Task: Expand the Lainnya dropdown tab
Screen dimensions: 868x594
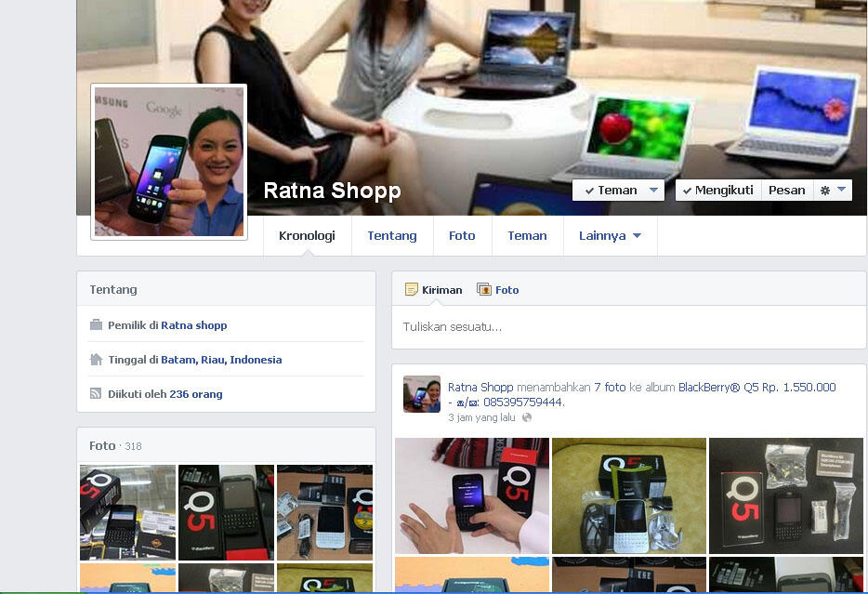Action: (610, 236)
